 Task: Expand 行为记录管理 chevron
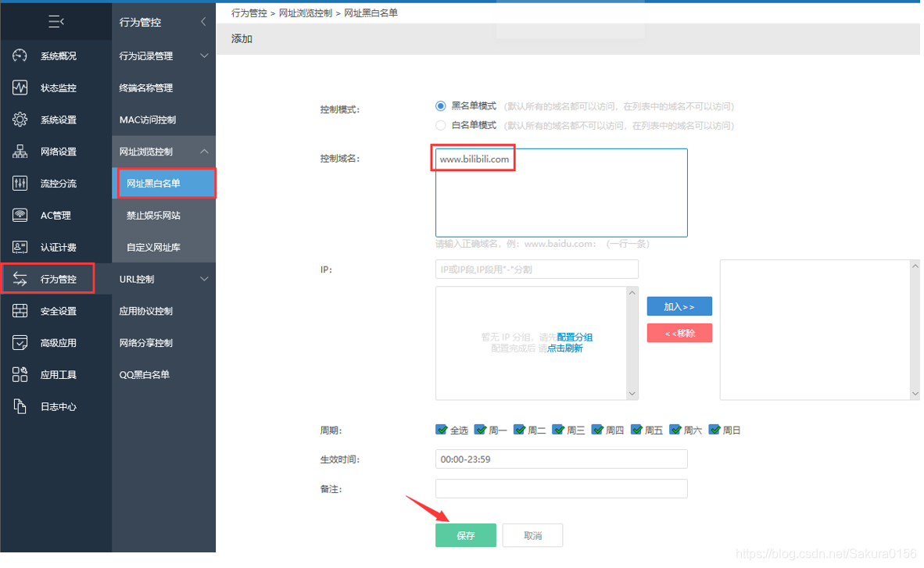[204, 55]
